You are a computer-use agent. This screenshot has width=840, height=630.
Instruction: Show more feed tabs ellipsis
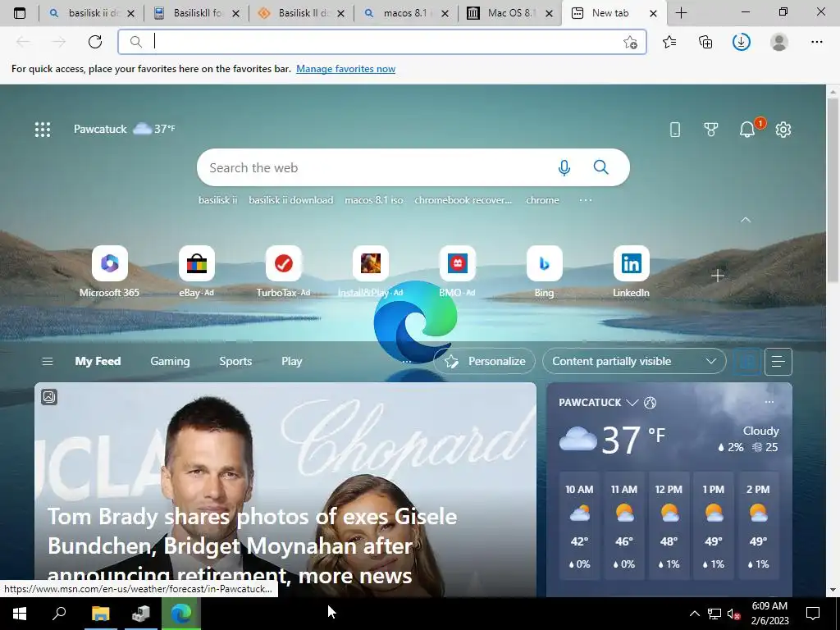click(407, 362)
